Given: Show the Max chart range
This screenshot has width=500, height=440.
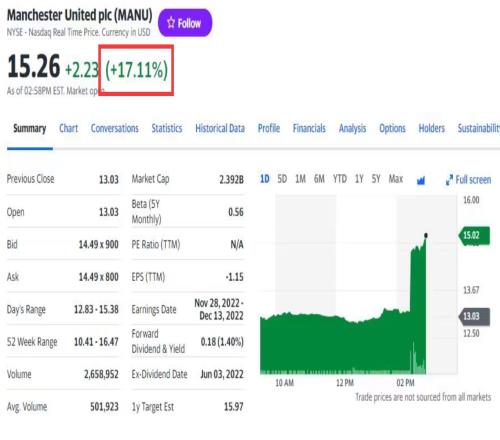Looking at the screenshot, I should (x=396, y=179).
